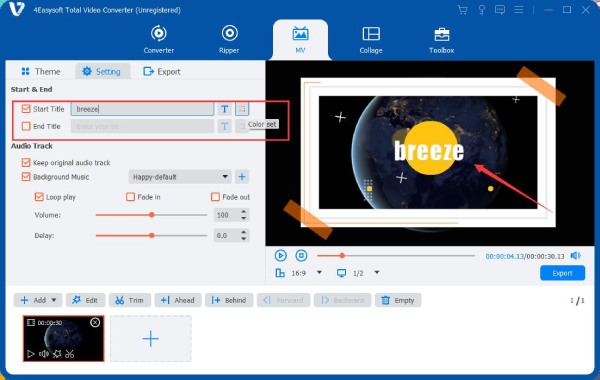The width and height of the screenshot is (600, 380).
Task: Click the Volume slider handle
Action: tap(152, 215)
